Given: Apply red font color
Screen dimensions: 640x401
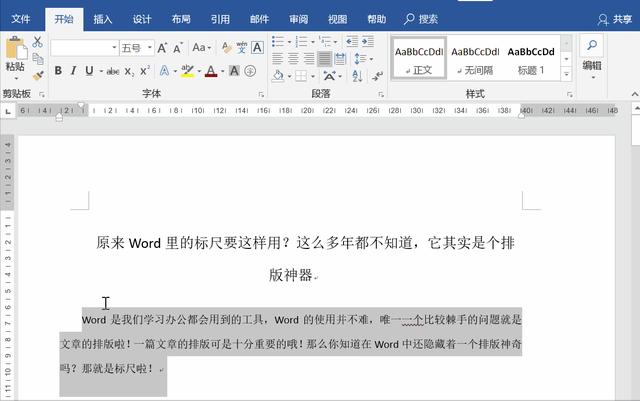Looking at the screenshot, I should click(211, 71).
